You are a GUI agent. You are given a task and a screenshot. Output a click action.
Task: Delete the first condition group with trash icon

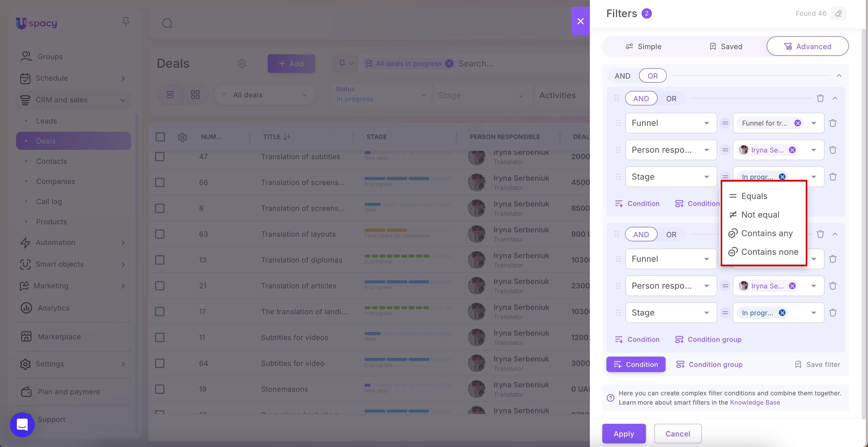tap(820, 98)
